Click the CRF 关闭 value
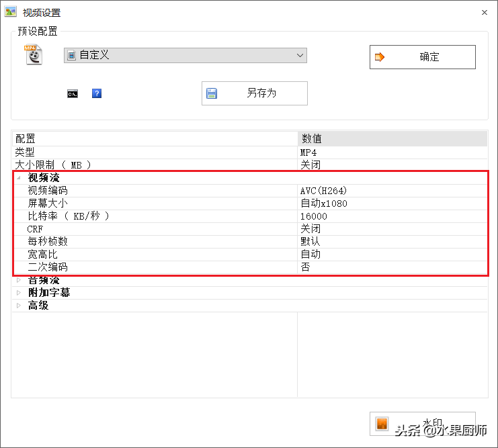Screen dimensions: 498x448 tap(310, 228)
